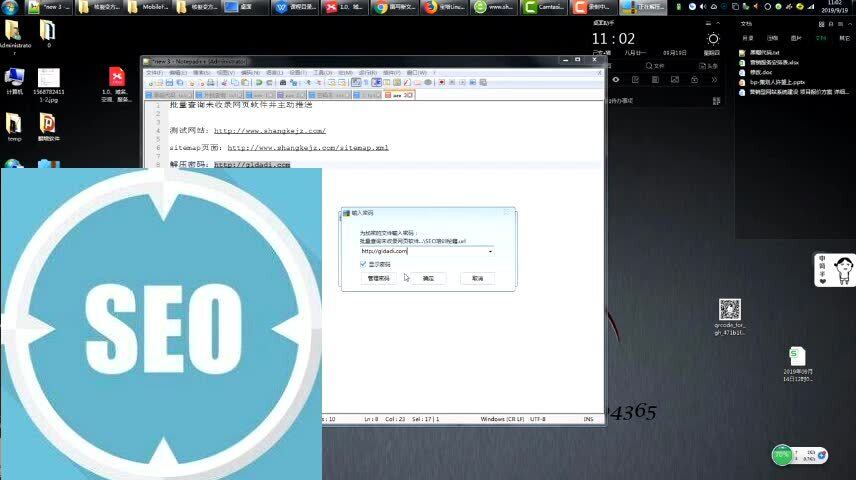Switch to Camtasia in the taskbar
This screenshot has height=480, width=856.
click(x=544, y=7)
